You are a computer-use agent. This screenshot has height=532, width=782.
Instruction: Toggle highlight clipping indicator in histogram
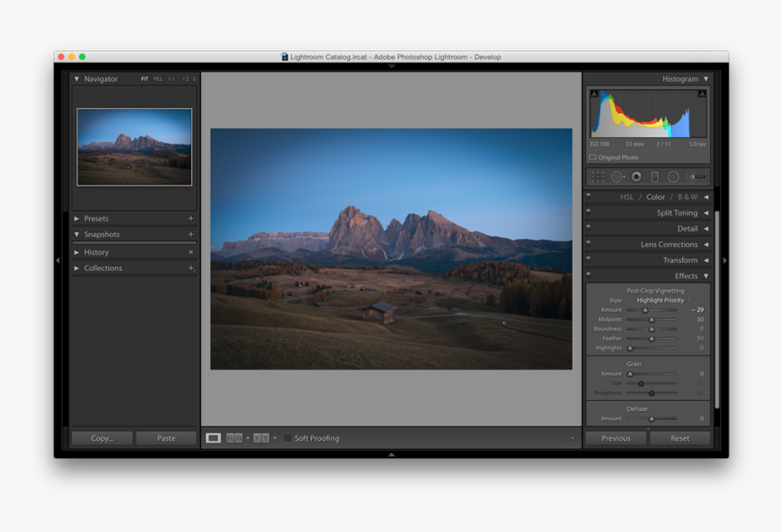point(702,94)
